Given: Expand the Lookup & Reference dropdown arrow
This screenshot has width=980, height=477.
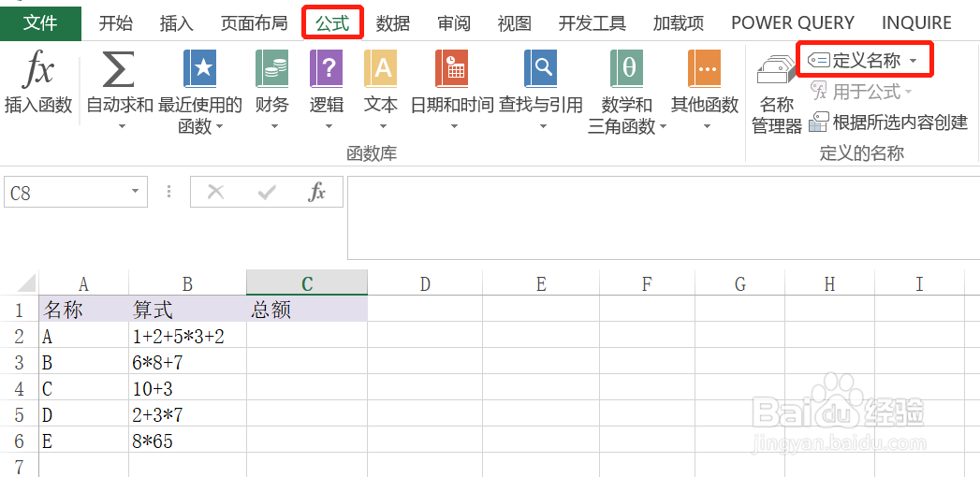Looking at the screenshot, I should [x=543, y=127].
